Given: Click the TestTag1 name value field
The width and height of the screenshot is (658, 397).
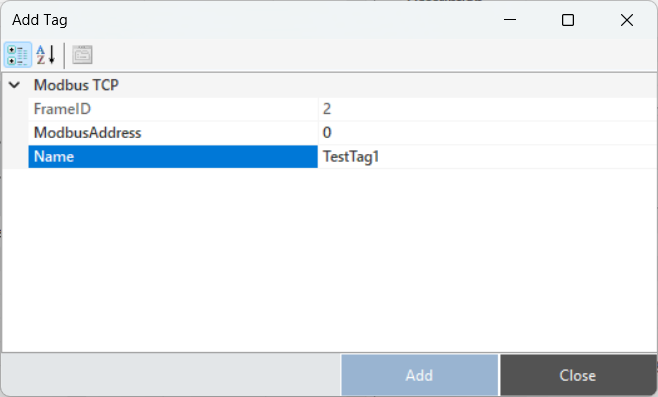Looking at the screenshot, I should [488, 157].
